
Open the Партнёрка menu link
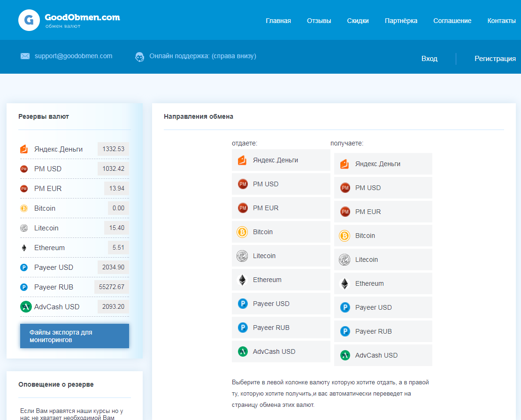pyautogui.click(x=401, y=21)
